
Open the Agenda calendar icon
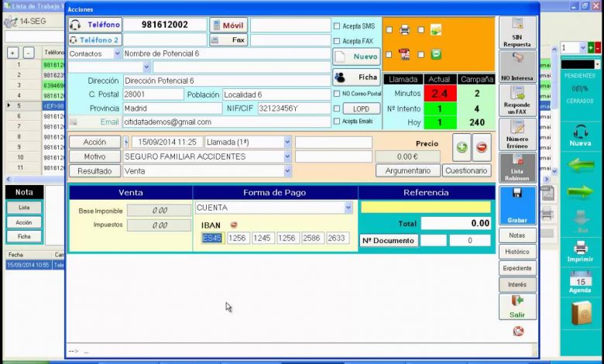580,282
